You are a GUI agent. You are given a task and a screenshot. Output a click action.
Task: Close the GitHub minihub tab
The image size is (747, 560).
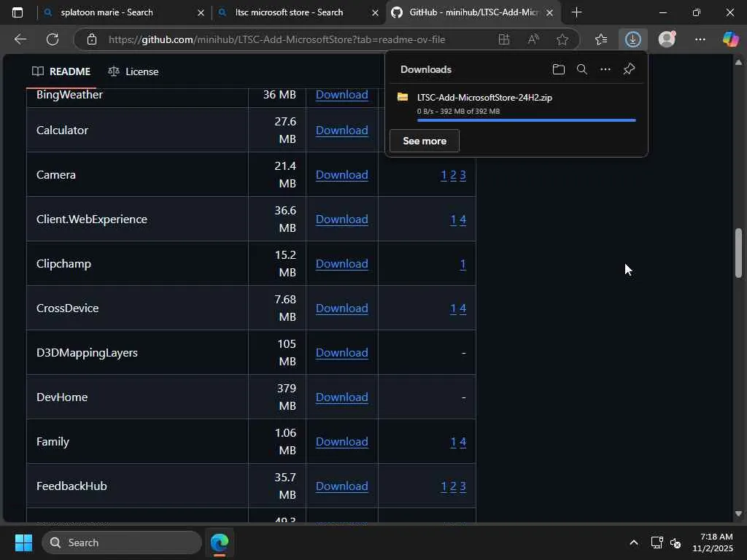point(549,13)
